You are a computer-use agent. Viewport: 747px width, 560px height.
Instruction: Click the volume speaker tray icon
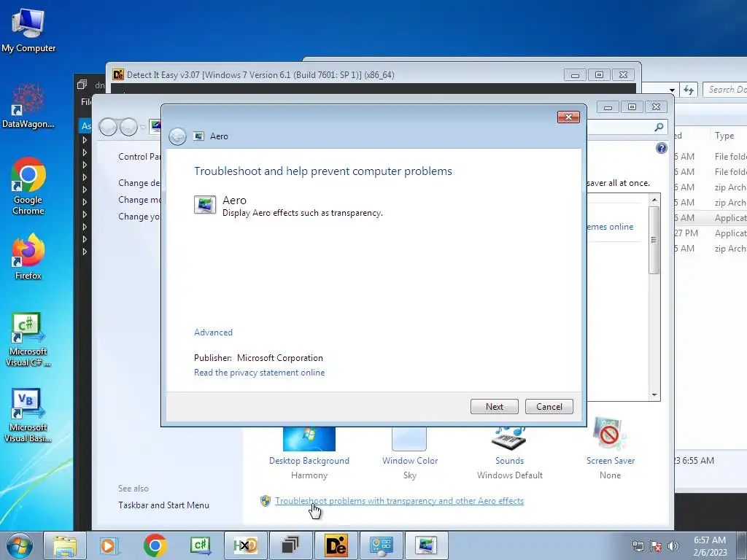click(x=673, y=546)
